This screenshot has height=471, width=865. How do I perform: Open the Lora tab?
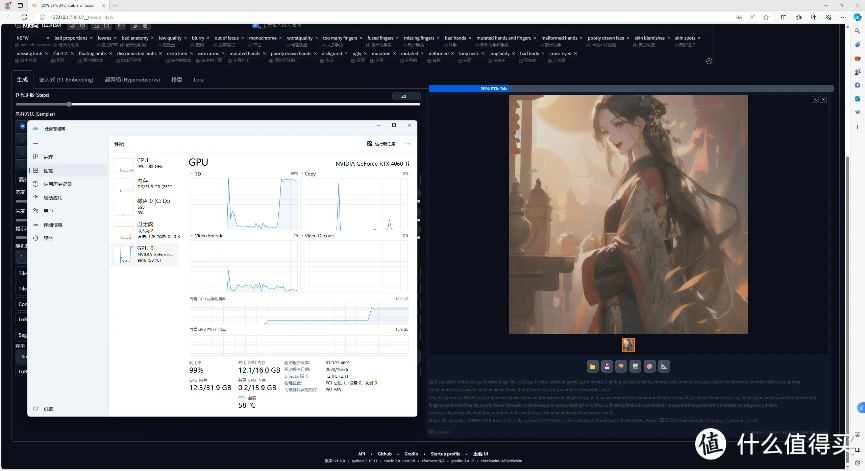tap(199, 79)
